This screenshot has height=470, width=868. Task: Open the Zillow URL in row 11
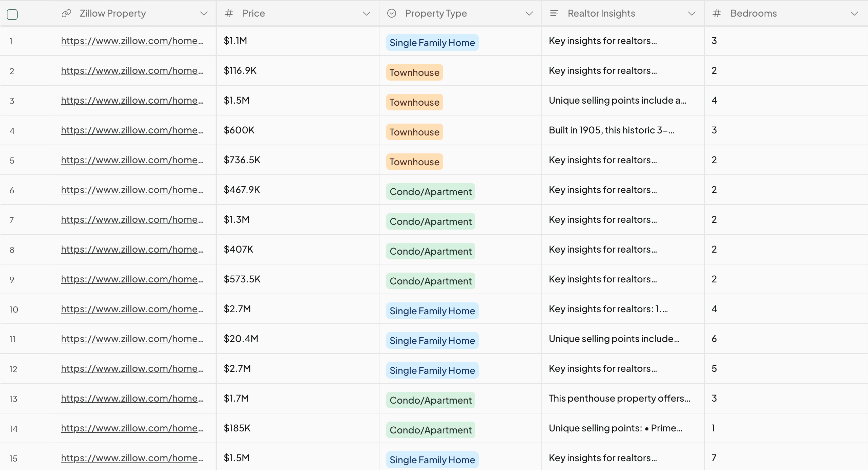132,339
